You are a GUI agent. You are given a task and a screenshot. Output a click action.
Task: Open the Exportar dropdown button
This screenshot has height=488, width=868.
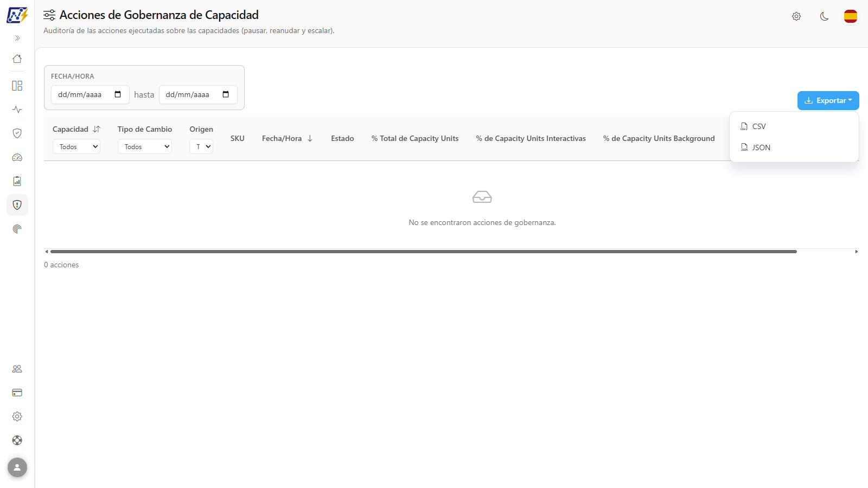point(828,100)
